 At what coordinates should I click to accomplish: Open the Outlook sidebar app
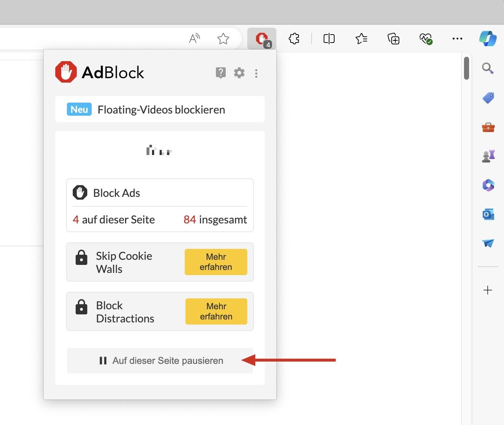point(488,214)
